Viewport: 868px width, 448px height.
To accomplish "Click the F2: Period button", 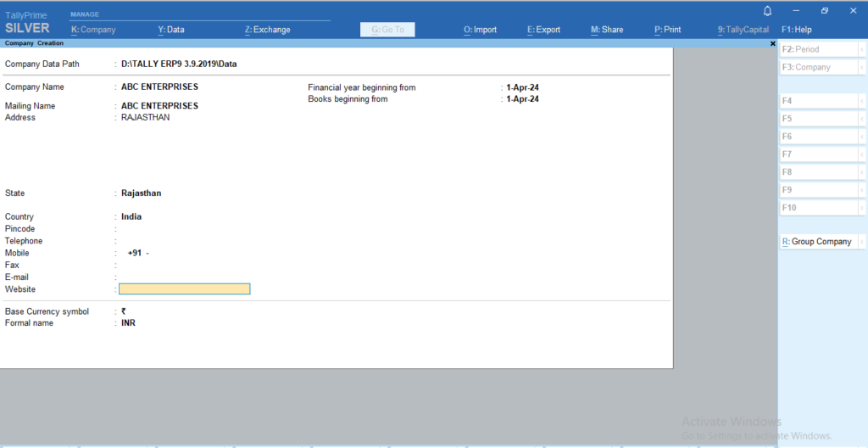I will pos(815,49).
